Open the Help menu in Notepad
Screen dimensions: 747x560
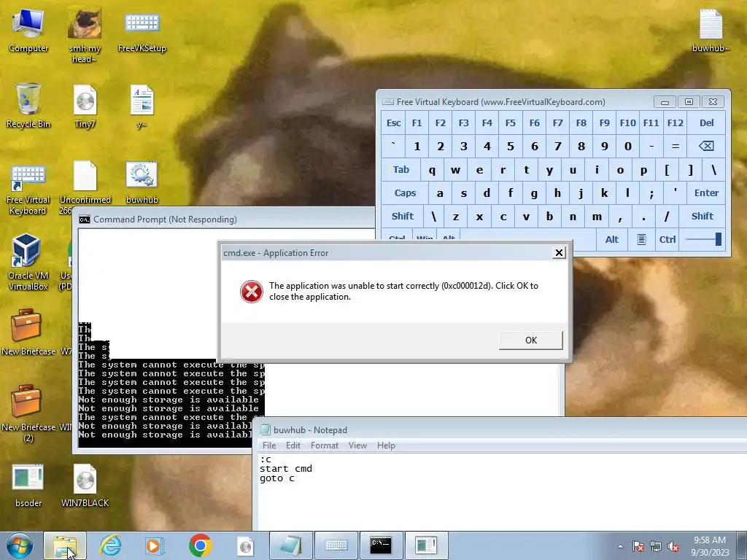pos(386,446)
